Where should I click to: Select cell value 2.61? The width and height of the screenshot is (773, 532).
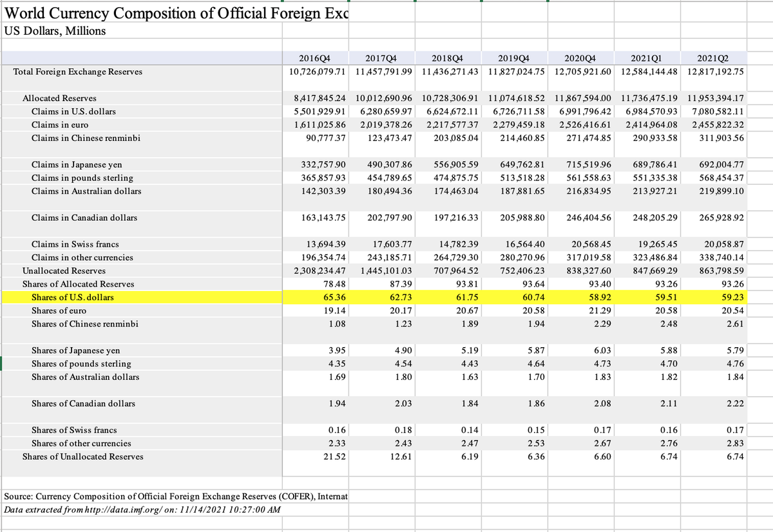(736, 324)
